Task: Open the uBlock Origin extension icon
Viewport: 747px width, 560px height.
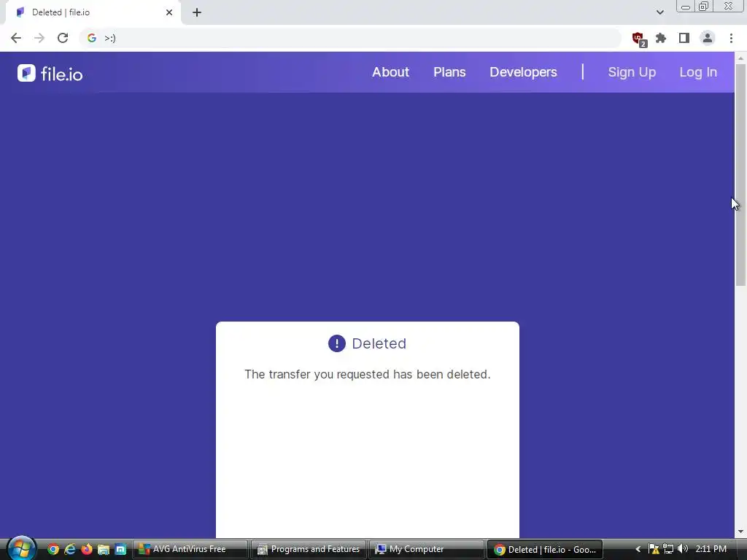Action: click(638, 39)
